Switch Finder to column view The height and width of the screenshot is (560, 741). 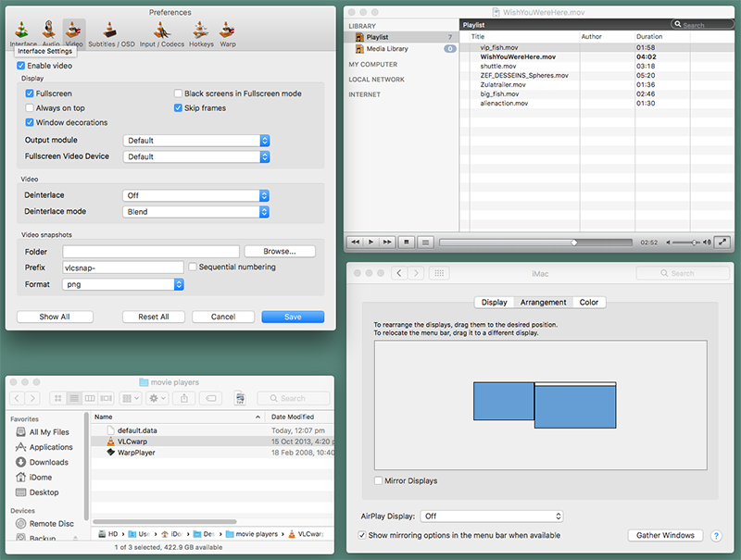[x=90, y=398]
